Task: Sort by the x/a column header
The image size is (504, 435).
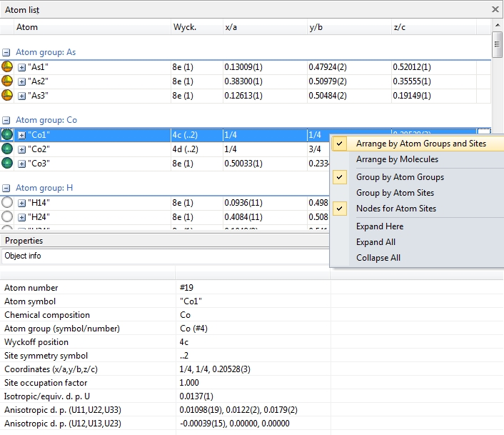Action: pos(231,27)
